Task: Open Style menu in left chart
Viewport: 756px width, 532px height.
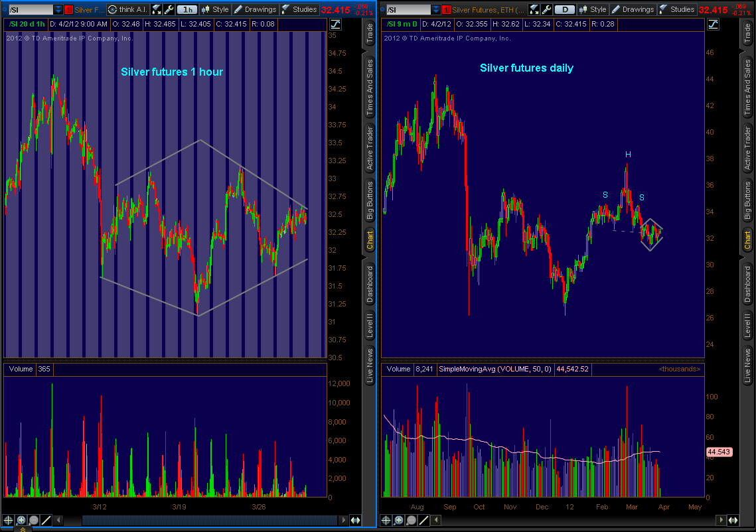Action: (215, 9)
